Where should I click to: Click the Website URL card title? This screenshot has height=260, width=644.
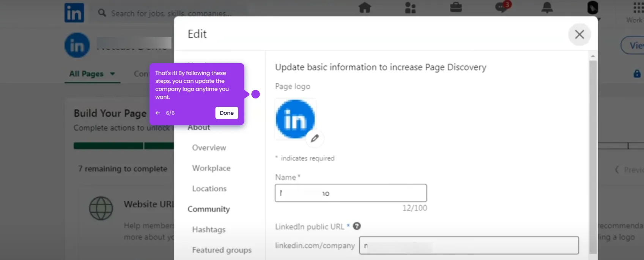(x=148, y=204)
